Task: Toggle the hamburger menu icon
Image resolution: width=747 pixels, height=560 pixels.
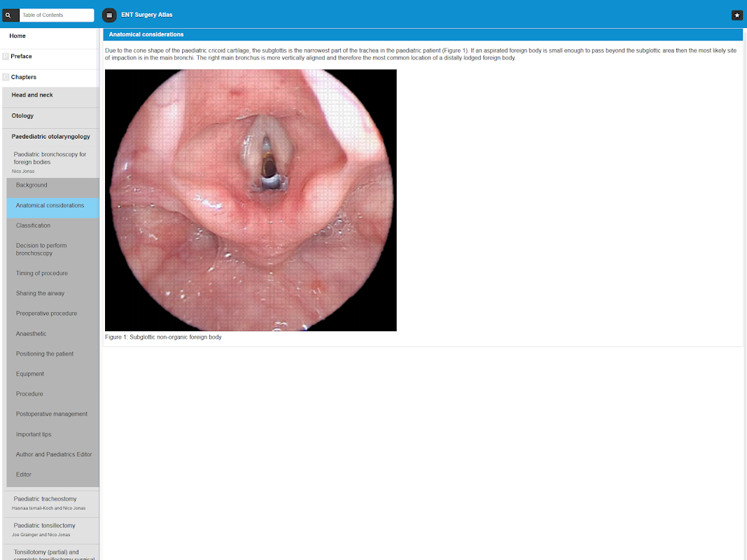Action: pos(109,15)
